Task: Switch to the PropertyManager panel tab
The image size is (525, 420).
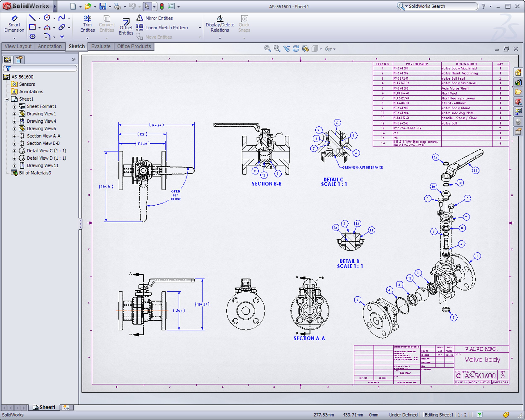Action: [19, 59]
